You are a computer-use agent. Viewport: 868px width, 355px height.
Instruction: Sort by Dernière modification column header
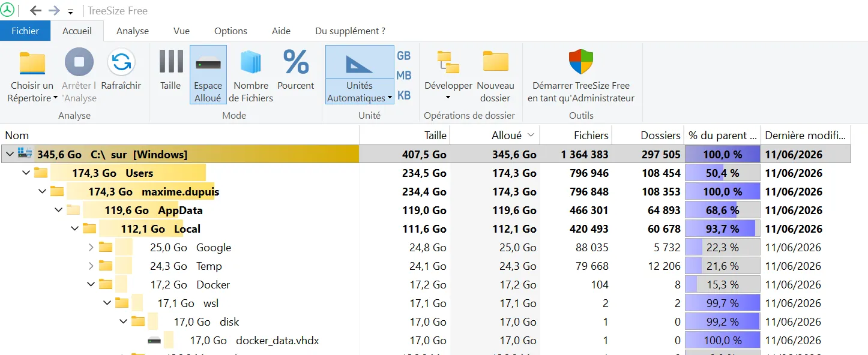807,136
